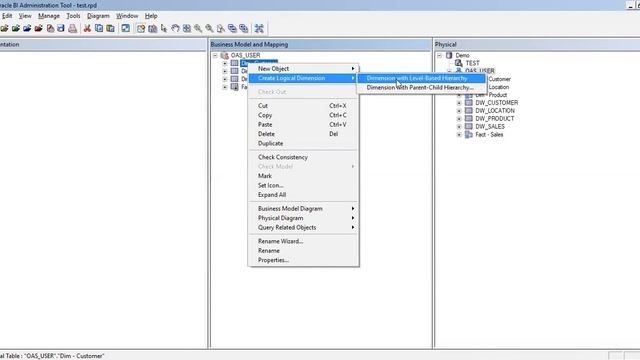Choose Dimension with Level-Based Hierarchy

[x=422, y=78]
